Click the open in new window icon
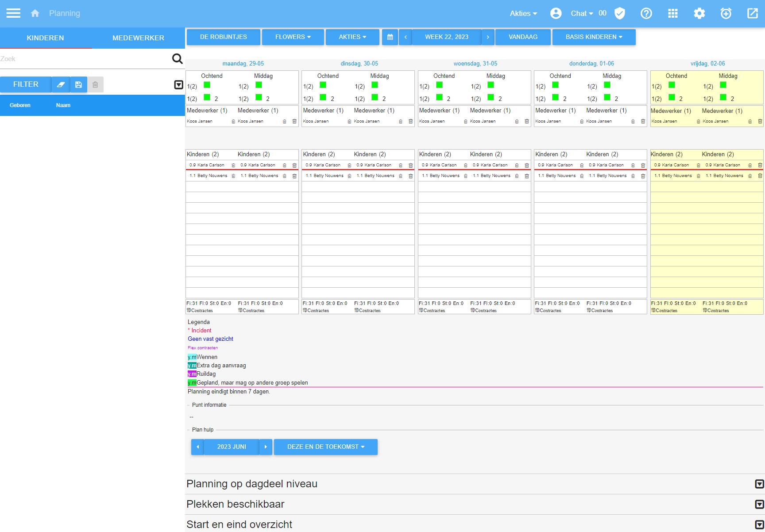The height and width of the screenshot is (532, 765). tap(753, 13)
